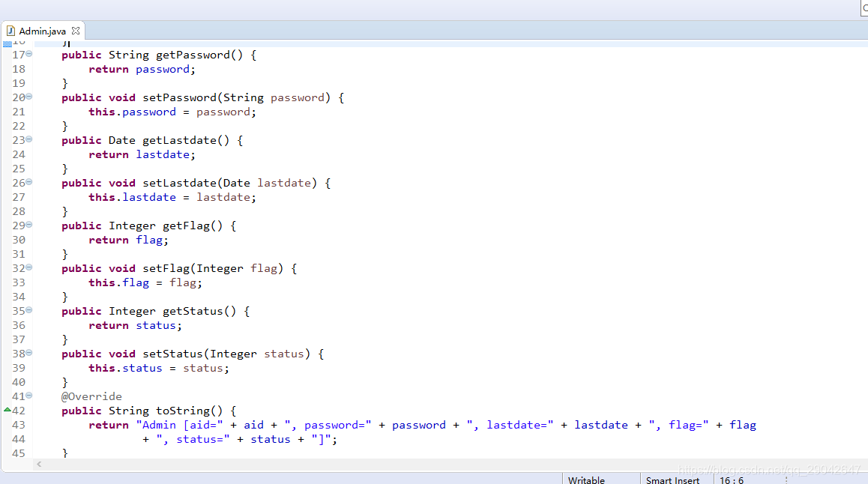Click "return lastdate;" on line 24

tap(142, 155)
